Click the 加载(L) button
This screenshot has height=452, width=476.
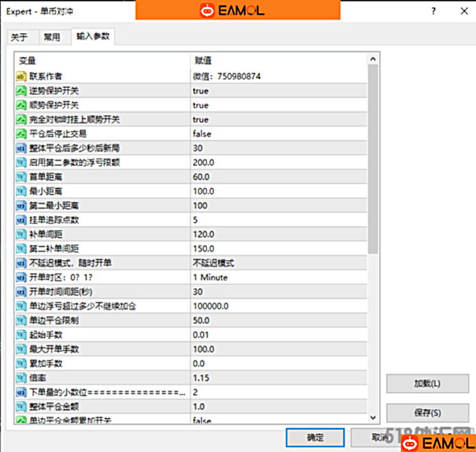pyautogui.click(x=427, y=384)
